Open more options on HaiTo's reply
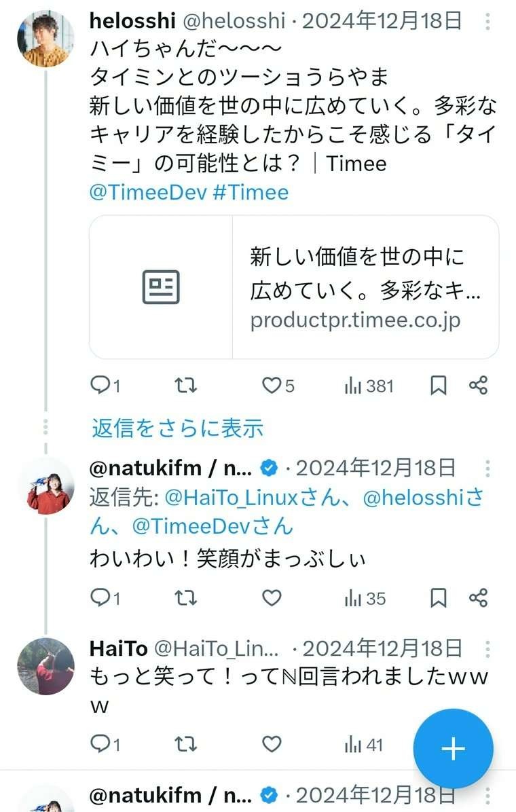Image resolution: width=516 pixels, height=812 pixels. (x=487, y=648)
